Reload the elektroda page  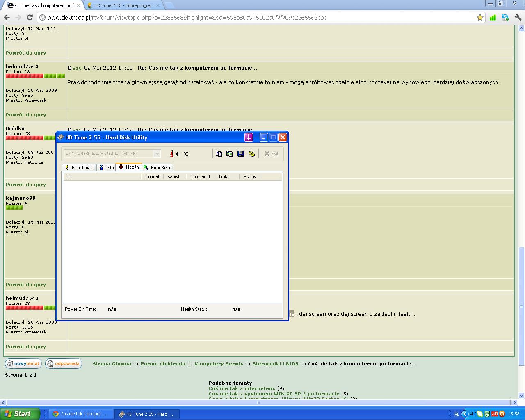point(30,18)
